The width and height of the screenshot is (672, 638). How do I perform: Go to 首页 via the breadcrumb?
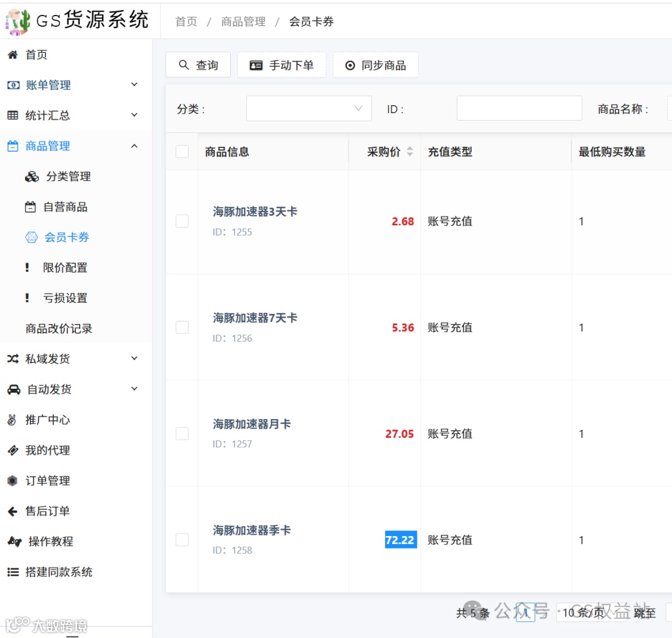(x=187, y=21)
